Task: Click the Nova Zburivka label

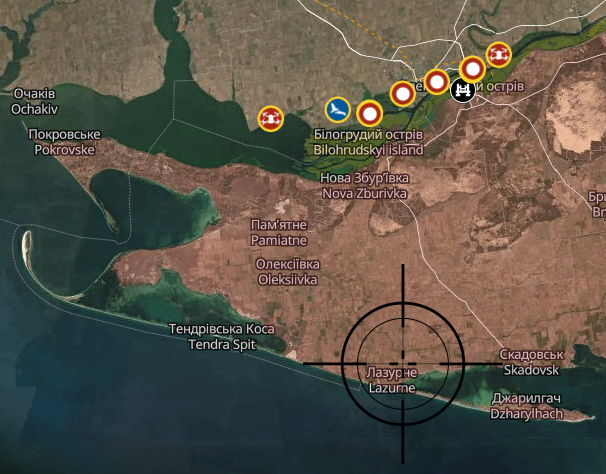Action: pyautogui.click(x=364, y=186)
